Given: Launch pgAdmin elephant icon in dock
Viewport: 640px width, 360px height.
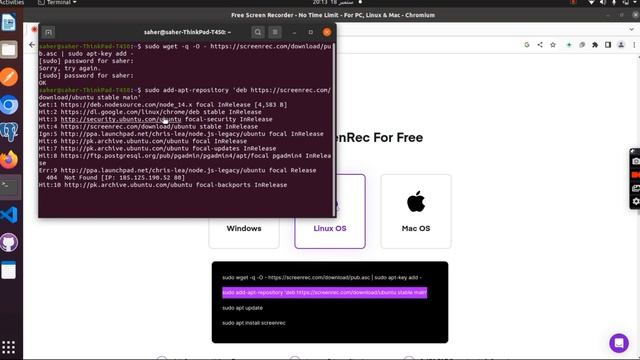Looking at the screenshot, I should click(9, 132).
